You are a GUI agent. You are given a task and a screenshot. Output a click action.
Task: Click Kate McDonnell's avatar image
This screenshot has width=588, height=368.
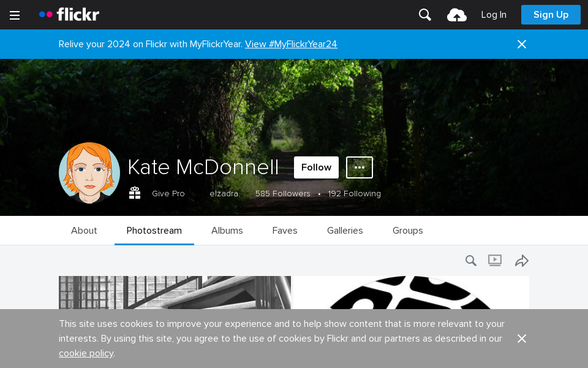coord(89,173)
